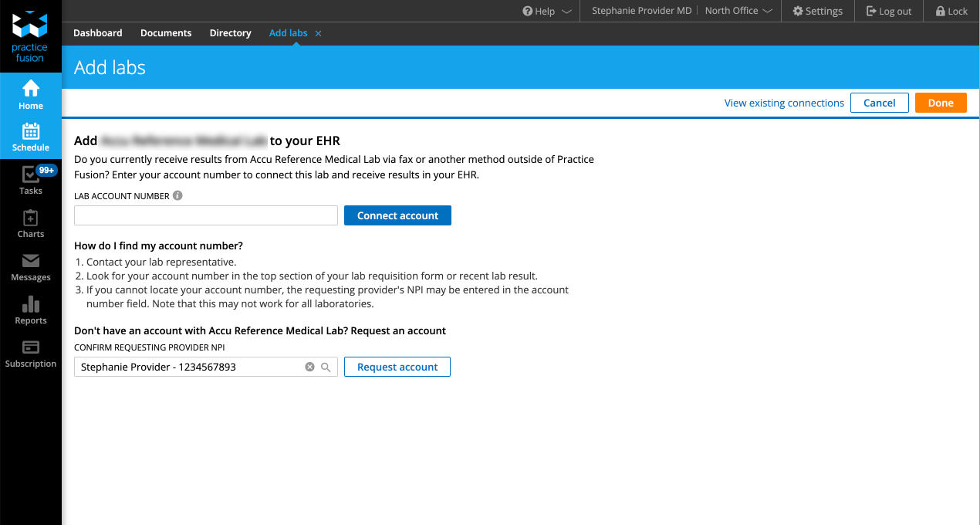The width and height of the screenshot is (980, 525).
Task: Open the Stephanie Provider MD user menu
Action: point(641,12)
